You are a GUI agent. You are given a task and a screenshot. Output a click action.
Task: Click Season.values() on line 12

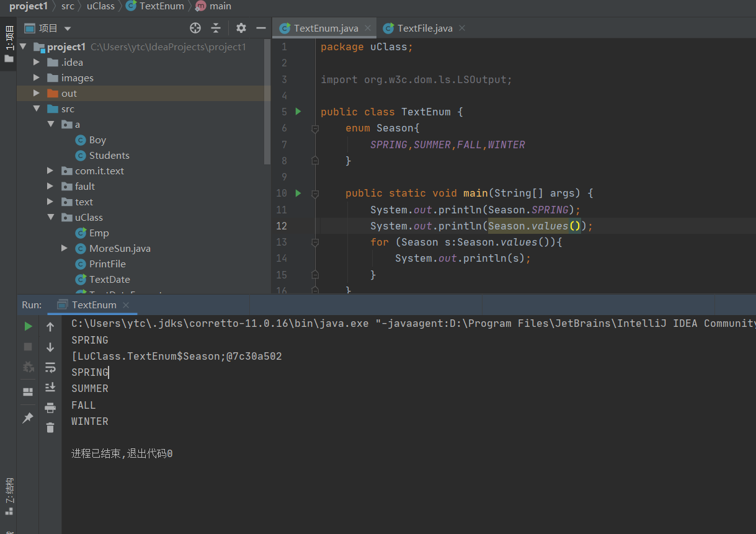coord(534,226)
